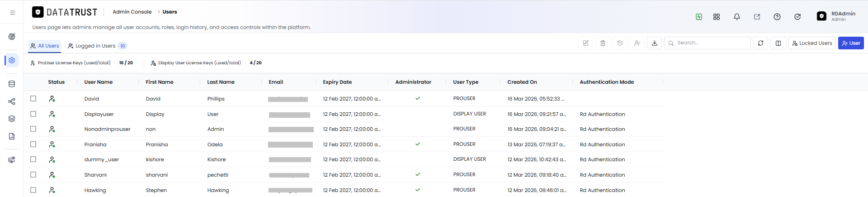The height and width of the screenshot is (197, 868).
Task: Sort by the Administrator column header
Action: (x=413, y=82)
